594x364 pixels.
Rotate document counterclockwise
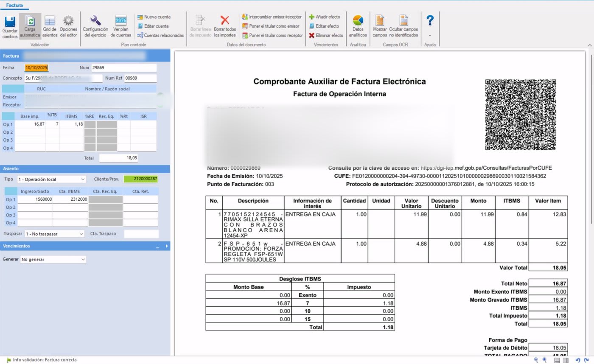[578, 360]
